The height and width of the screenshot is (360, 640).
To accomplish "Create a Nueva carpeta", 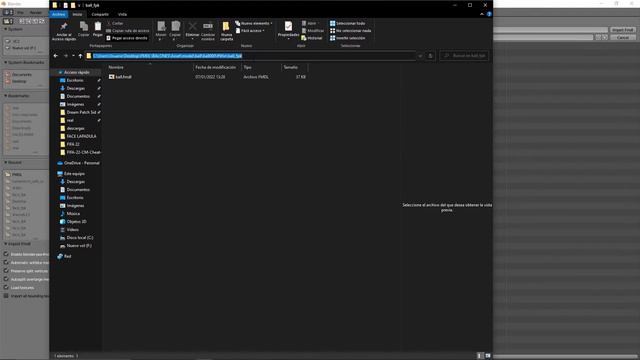I will pyautogui.click(x=226, y=31).
